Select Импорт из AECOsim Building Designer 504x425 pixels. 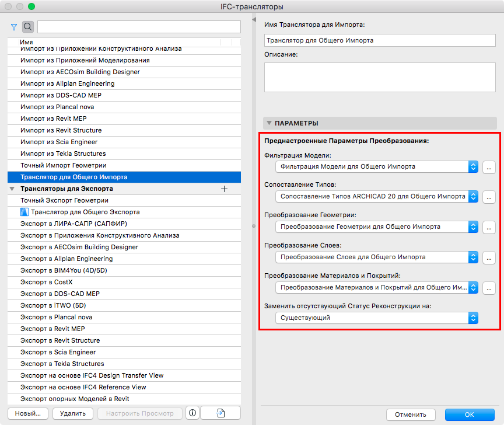(124, 72)
